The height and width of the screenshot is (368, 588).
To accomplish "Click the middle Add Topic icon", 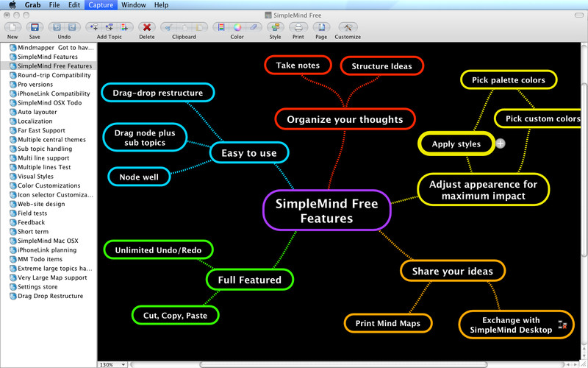I will [x=109, y=27].
